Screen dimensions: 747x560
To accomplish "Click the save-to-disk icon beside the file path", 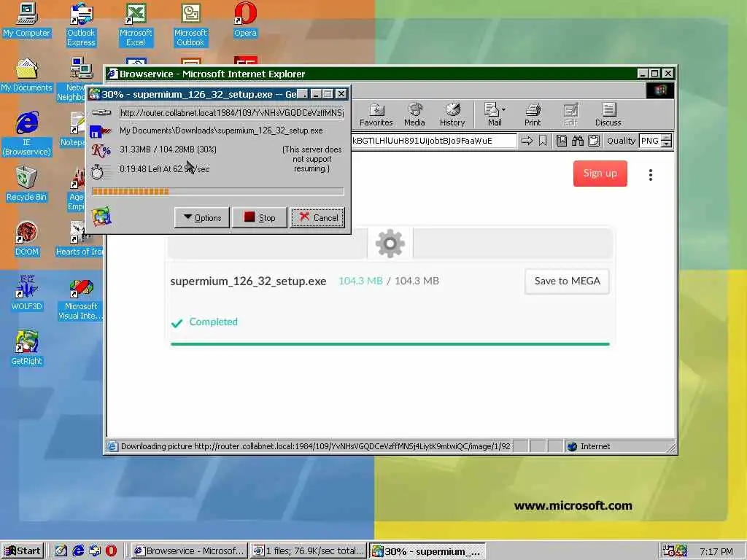I will pyautogui.click(x=101, y=131).
